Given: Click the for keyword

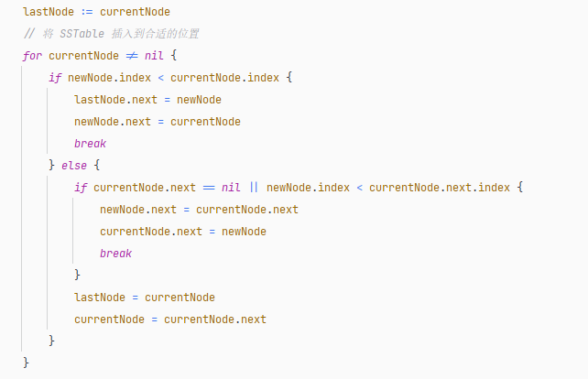Looking at the screenshot, I should point(32,56).
